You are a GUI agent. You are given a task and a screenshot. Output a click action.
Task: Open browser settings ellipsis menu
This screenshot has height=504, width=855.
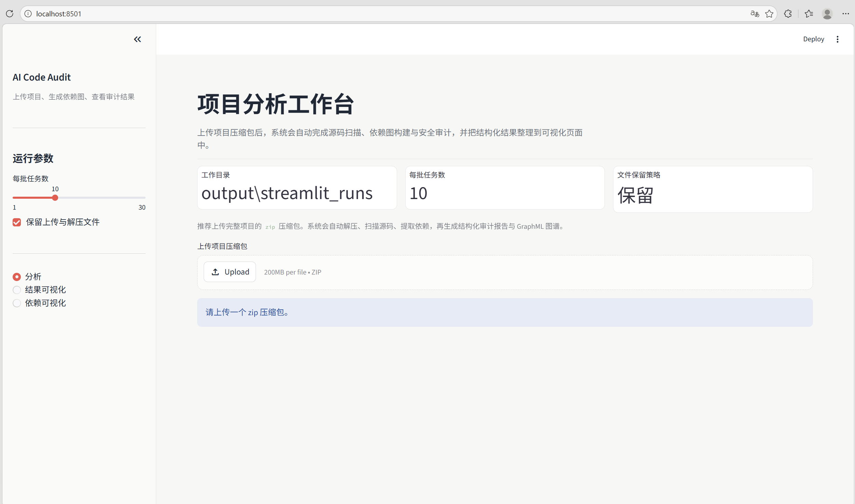[846, 14]
